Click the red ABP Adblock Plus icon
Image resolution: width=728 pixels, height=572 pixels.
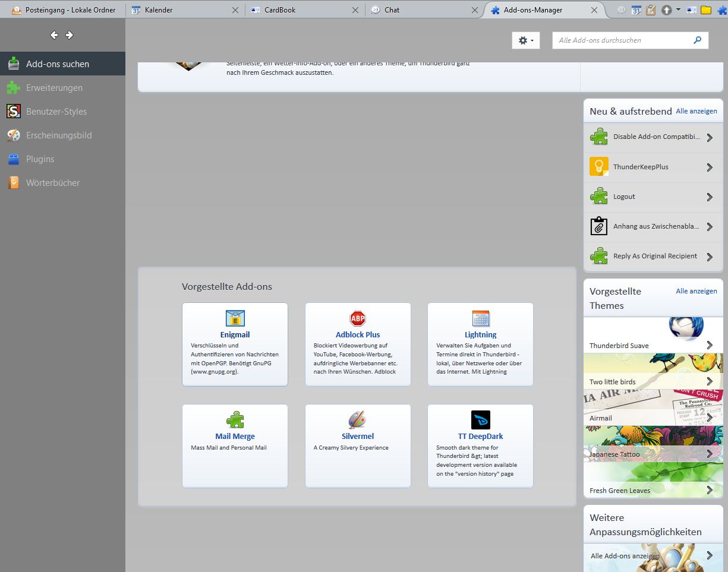(358, 318)
